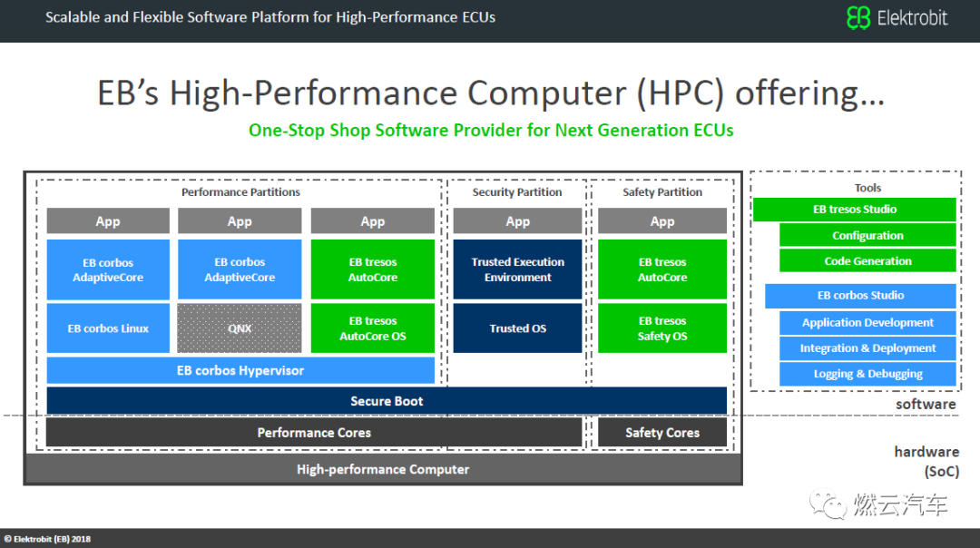Click the EB corbos Hypervisor bar
Screen dimensions: 980x548
click(x=240, y=370)
